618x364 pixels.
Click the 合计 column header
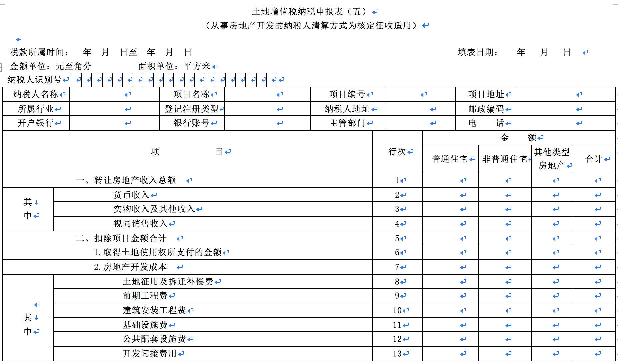coord(594,159)
